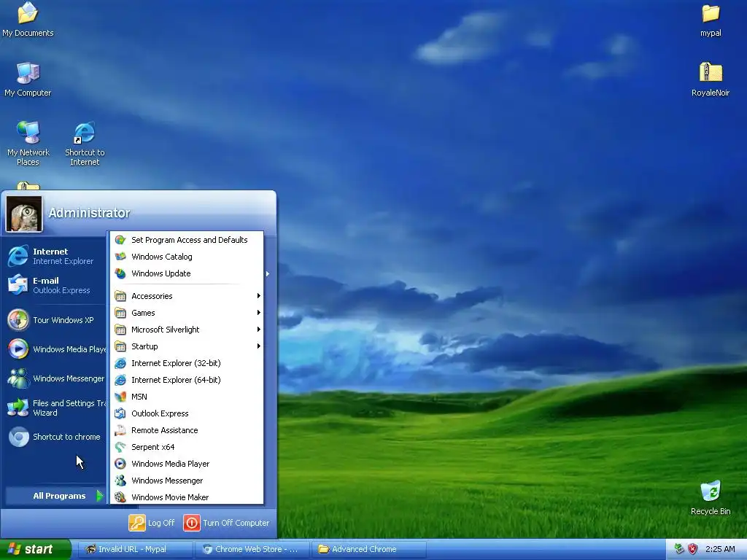The width and height of the screenshot is (747, 560).
Task: Open Windows Media Player from the recent programs list
Action: click(x=55, y=349)
